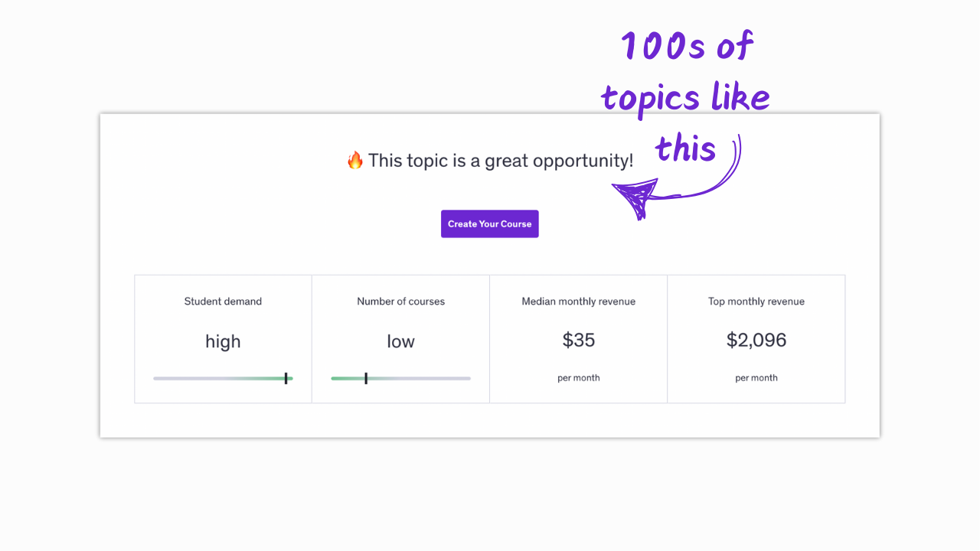Click the 'This topic is a great opportunity!' headline
Viewport: 980px width, 551px height.
coord(501,161)
